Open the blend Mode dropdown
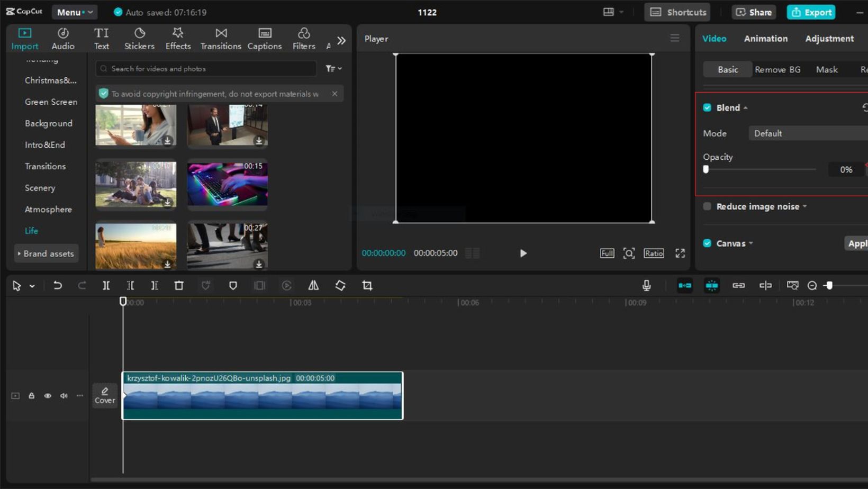The height and width of the screenshot is (489, 868). tap(808, 133)
